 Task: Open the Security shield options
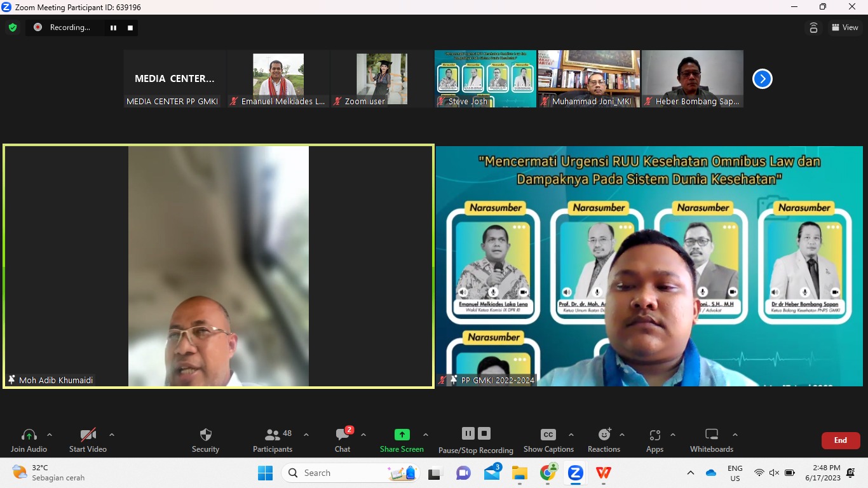coord(205,440)
